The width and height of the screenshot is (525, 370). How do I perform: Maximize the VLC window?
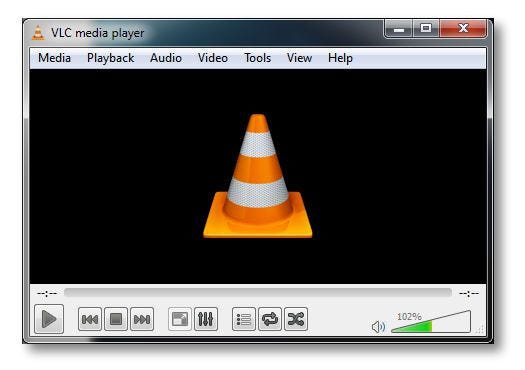click(426, 29)
